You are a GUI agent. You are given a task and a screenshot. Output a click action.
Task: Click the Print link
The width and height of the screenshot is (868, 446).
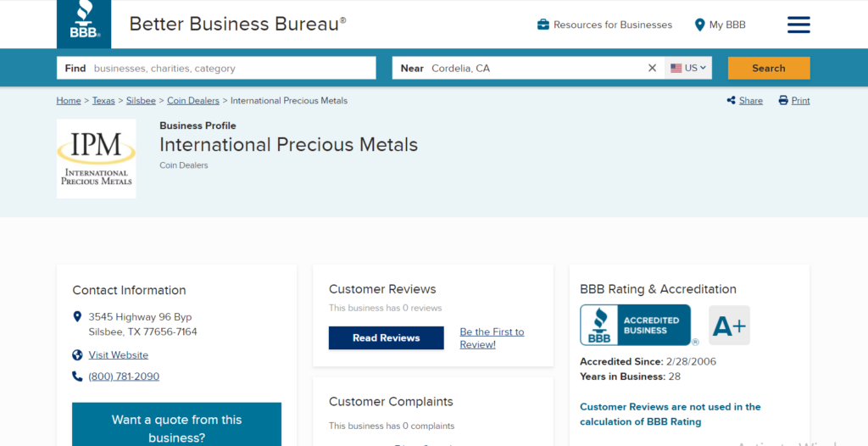800,100
